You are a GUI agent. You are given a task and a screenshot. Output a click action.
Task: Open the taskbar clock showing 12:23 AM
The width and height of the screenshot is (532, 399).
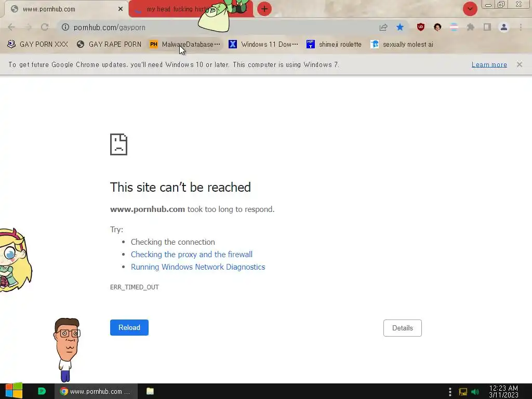point(503,392)
